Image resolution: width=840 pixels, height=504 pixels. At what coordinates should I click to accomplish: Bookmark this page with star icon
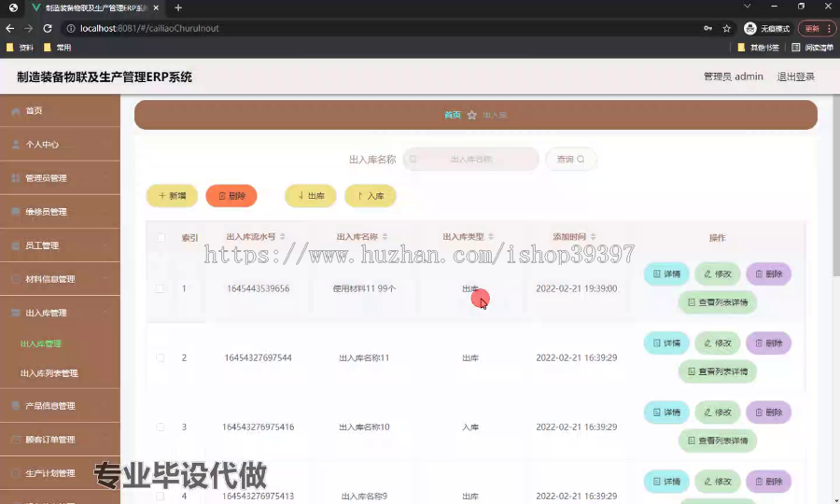pyautogui.click(x=726, y=28)
